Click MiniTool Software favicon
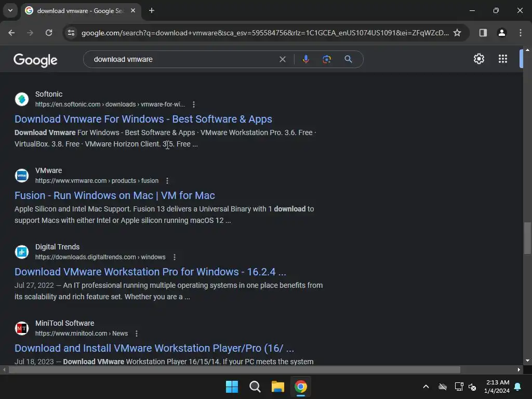Viewport: 532px width, 399px height. pyautogui.click(x=22, y=328)
